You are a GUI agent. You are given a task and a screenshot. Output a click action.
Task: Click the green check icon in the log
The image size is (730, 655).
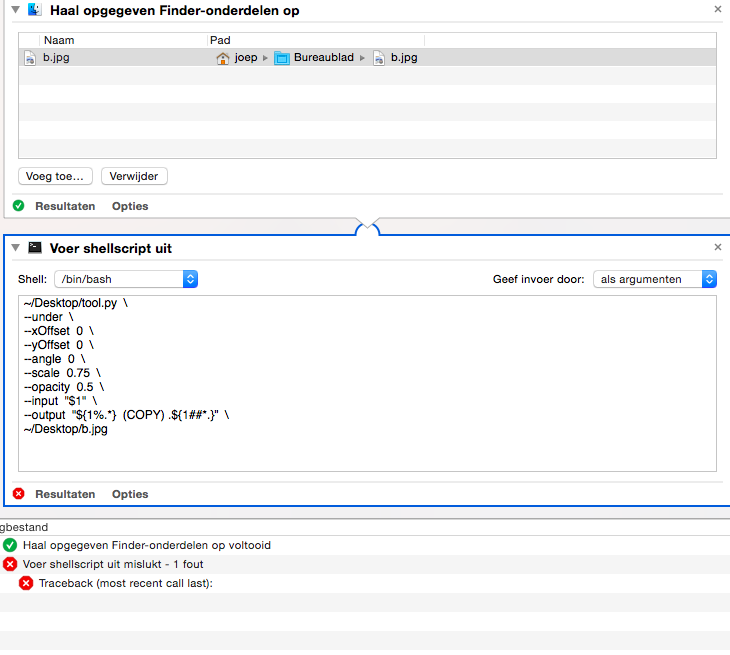tap(10, 545)
